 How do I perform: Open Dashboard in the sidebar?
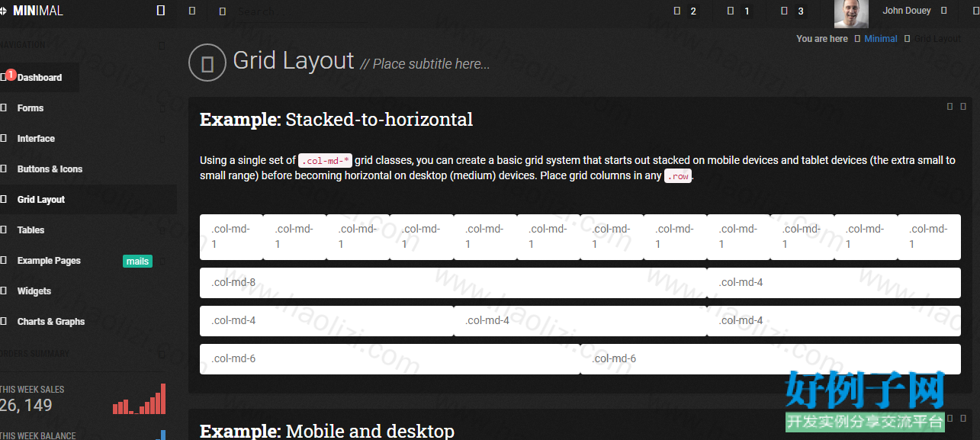coord(40,77)
